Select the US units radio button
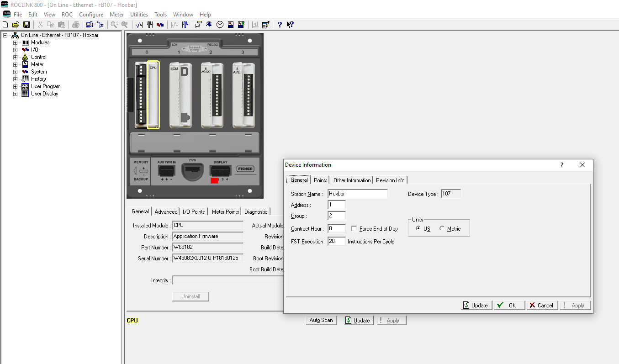The width and height of the screenshot is (619, 364). [418, 229]
